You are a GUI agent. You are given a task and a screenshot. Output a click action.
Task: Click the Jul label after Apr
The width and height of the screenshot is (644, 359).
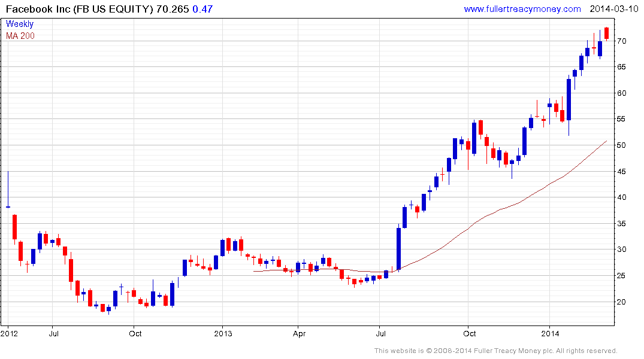point(381,333)
